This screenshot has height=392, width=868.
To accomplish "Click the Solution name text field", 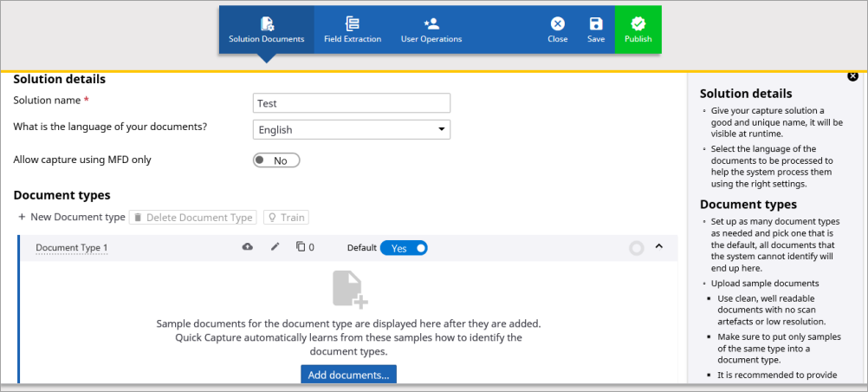I will click(x=352, y=103).
